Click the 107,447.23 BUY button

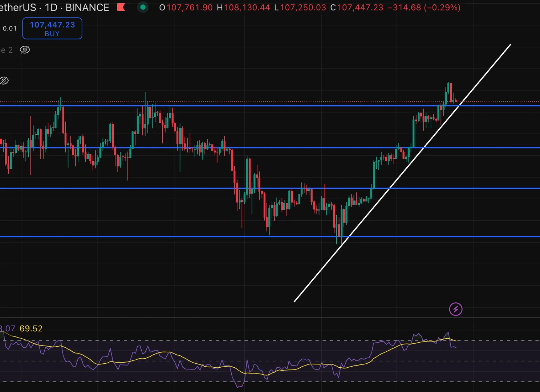tap(52, 29)
